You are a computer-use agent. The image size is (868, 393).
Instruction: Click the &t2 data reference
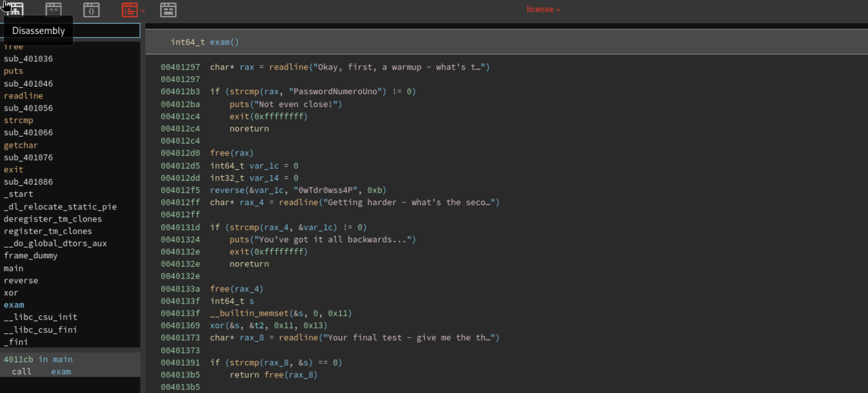click(257, 325)
